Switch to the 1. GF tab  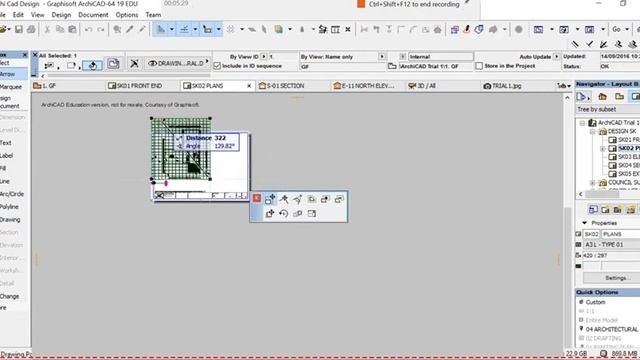67,86
